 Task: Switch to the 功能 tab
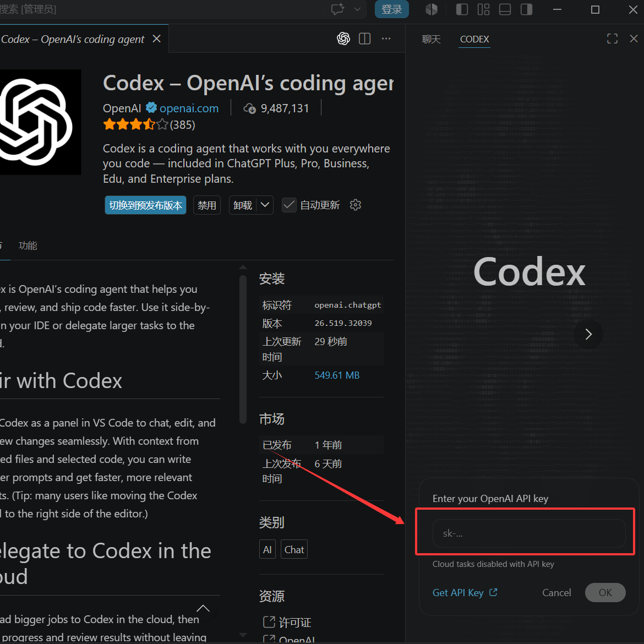click(x=28, y=245)
